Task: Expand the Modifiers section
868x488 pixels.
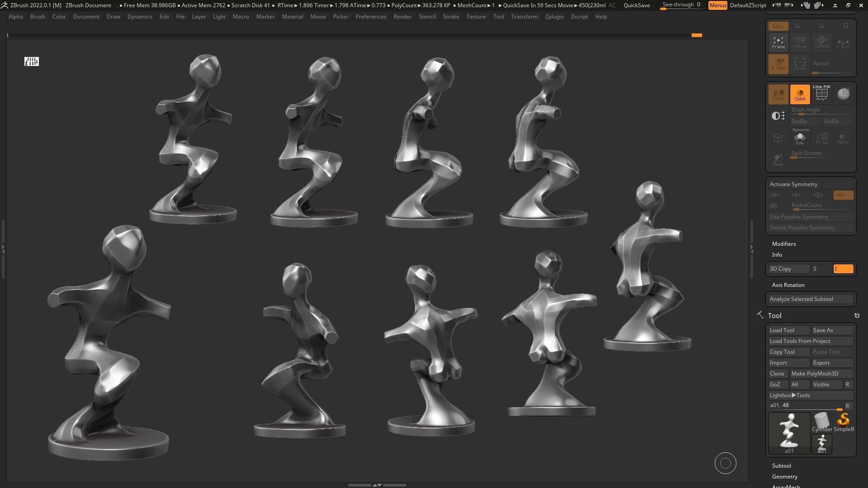Action: pos(784,244)
